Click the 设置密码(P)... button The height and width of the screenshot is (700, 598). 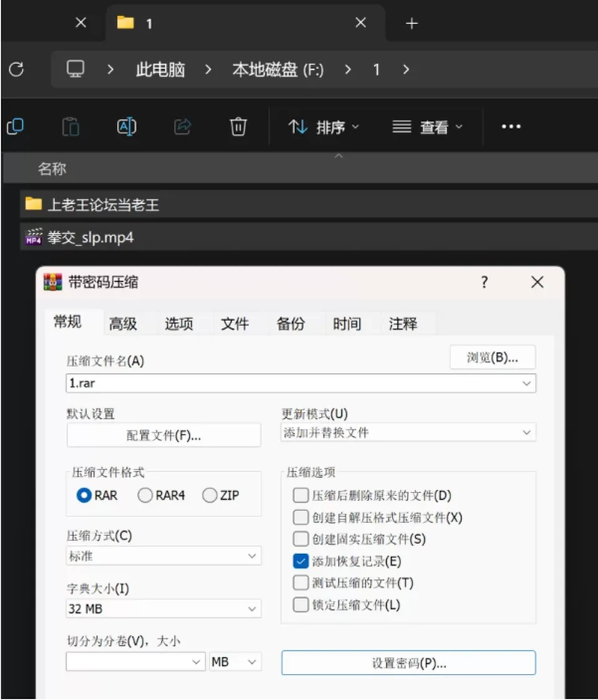coord(409,663)
